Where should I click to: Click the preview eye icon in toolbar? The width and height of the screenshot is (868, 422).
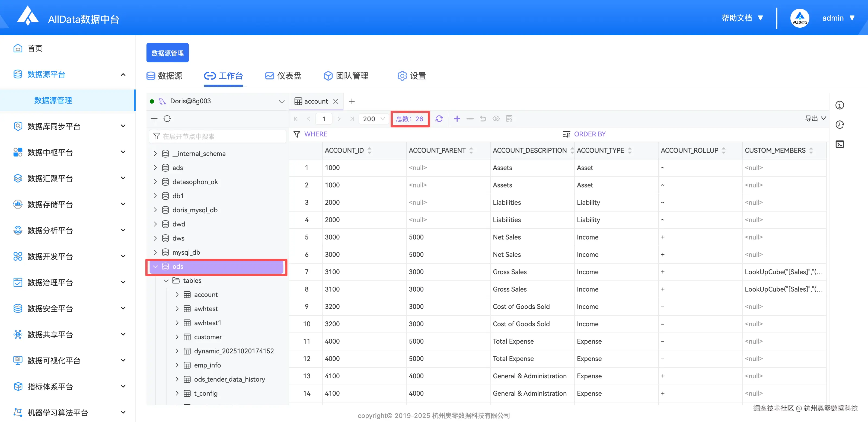[x=496, y=119]
